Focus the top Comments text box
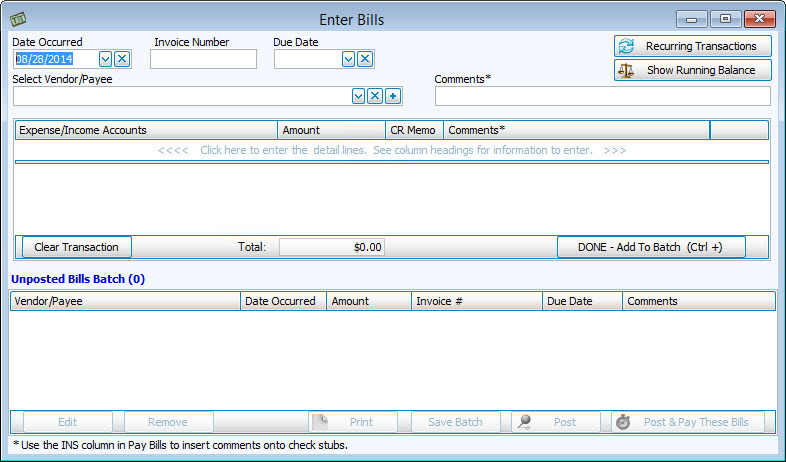 pos(602,96)
